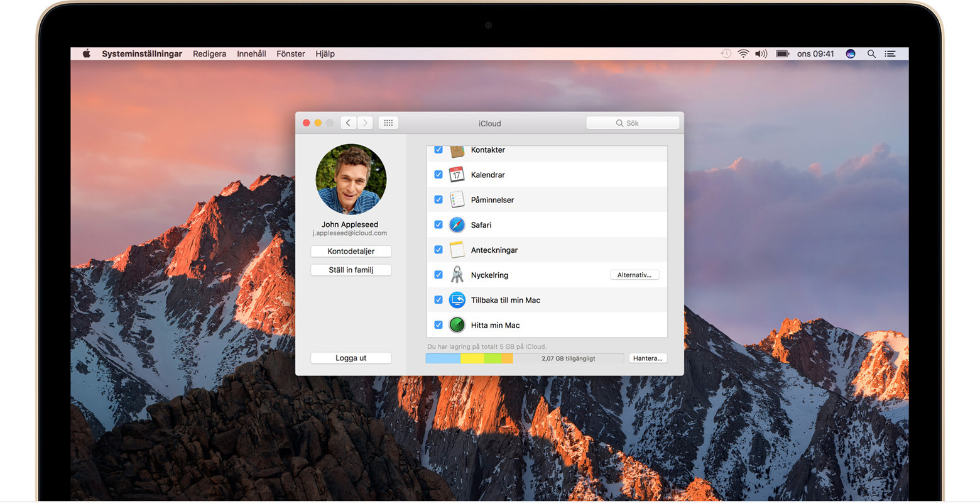Screen dimensions: 980x503
Task: Open Nyckelring Alternativ… options button
Action: (634, 275)
